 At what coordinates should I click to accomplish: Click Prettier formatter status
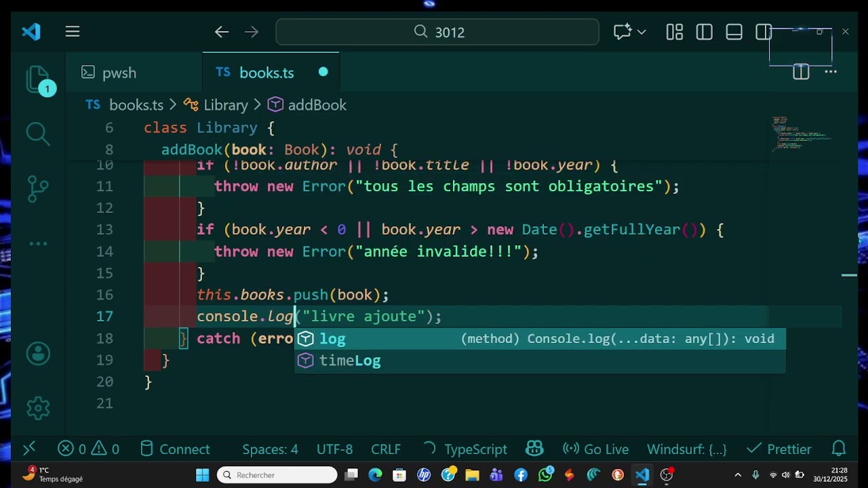click(x=778, y=449)
